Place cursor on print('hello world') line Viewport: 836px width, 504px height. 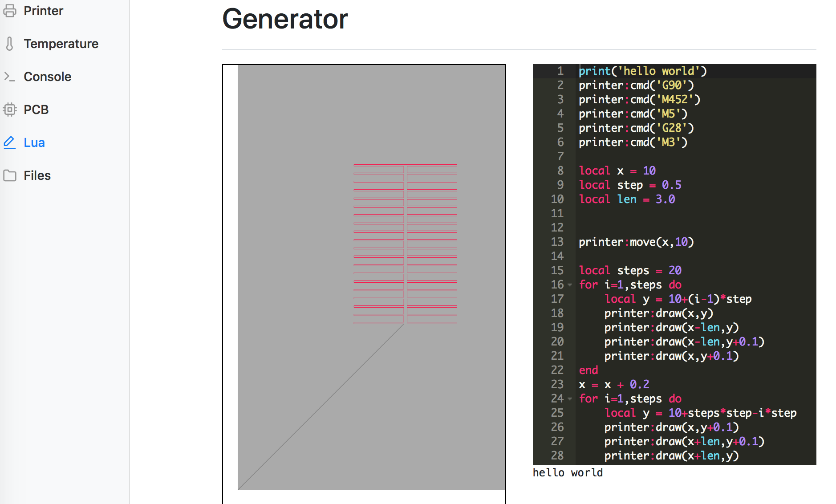pos(643,71)
